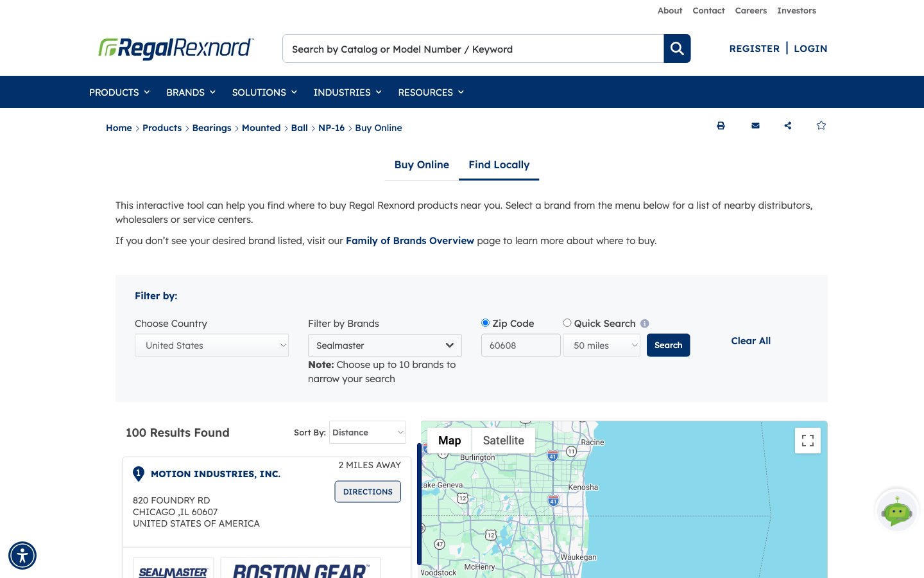Click the zip code input field
924x578 pixels.
tap(521, 346)
